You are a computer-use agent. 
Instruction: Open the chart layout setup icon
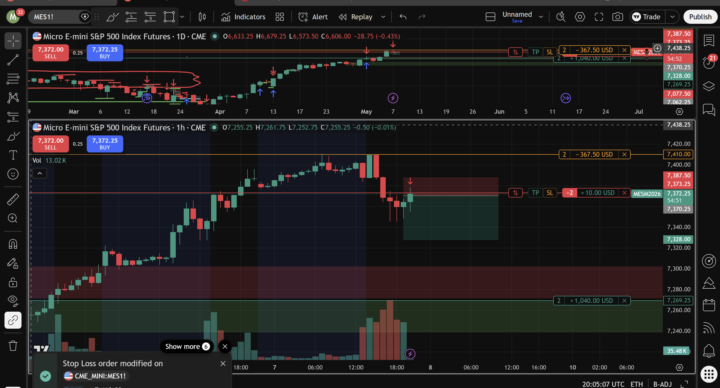coord(490,17)
